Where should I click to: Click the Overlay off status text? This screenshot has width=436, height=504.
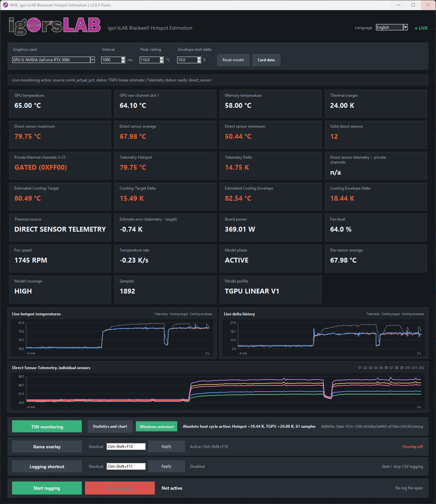click(413, 447)
